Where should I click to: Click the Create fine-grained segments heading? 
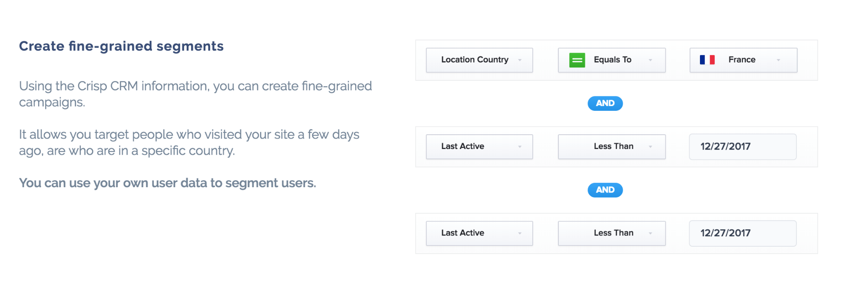click(121, 46)
